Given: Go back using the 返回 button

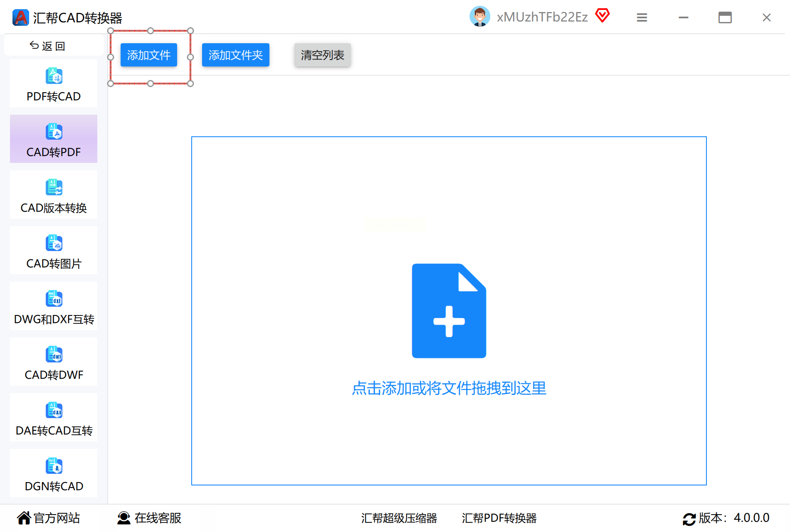Looking at the screenshot, I should point(48,46).
